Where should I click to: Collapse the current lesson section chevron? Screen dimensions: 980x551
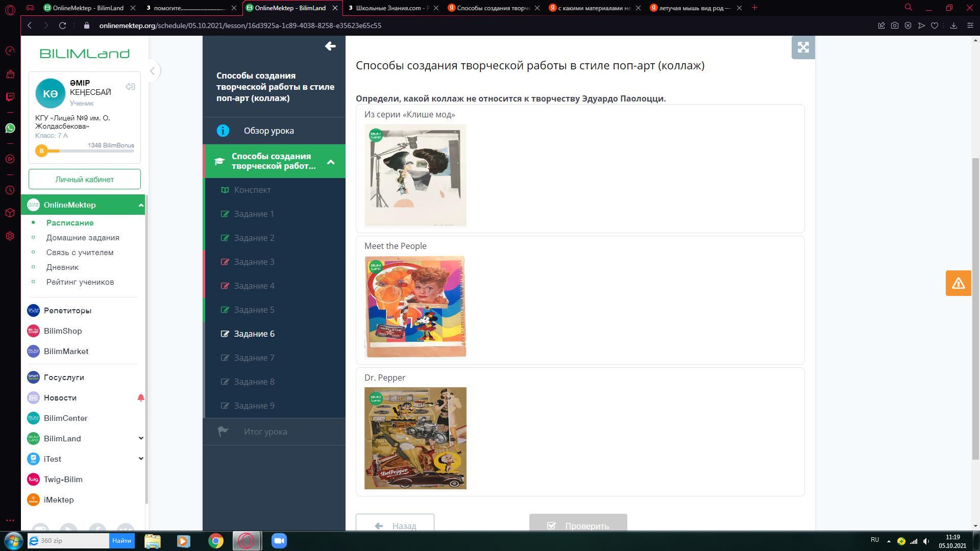click(331, 162)
